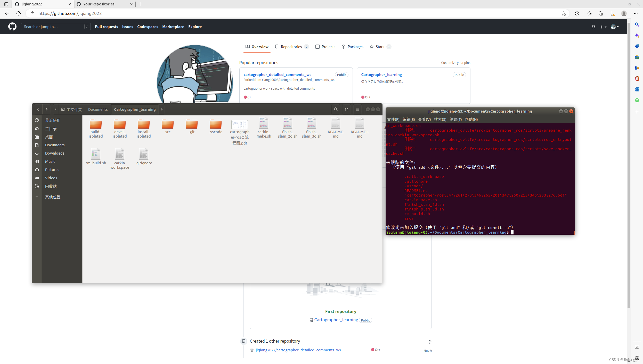Open browser collections icon

[x=600, y=13]
